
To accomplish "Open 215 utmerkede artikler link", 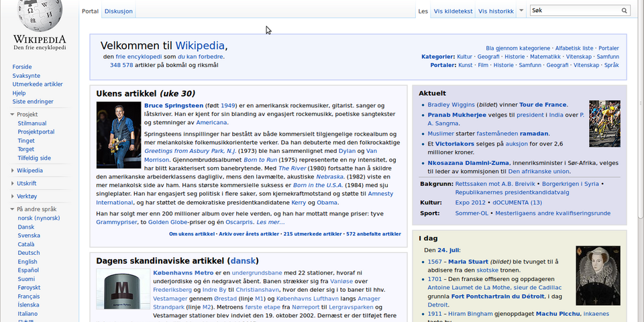I will (x=313, y=234).
